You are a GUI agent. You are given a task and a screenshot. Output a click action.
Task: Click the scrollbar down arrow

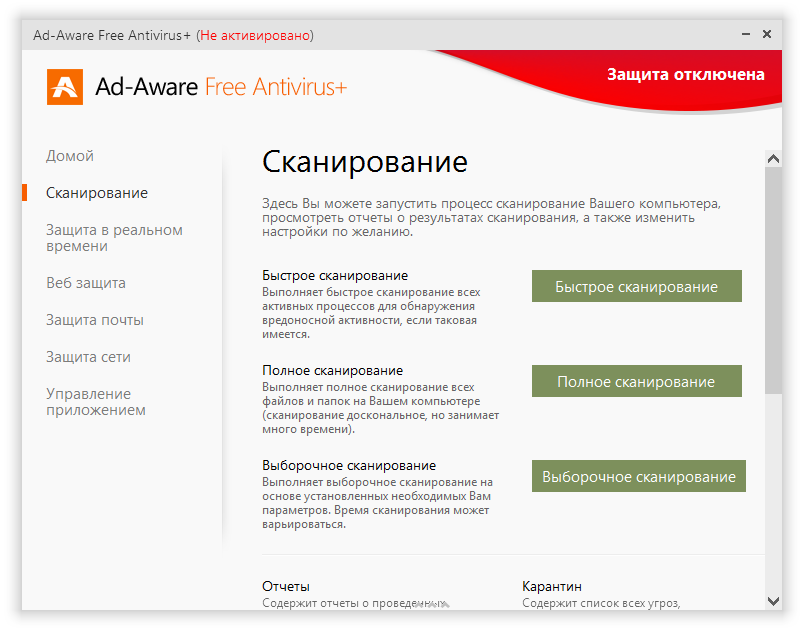click(773, 601)
